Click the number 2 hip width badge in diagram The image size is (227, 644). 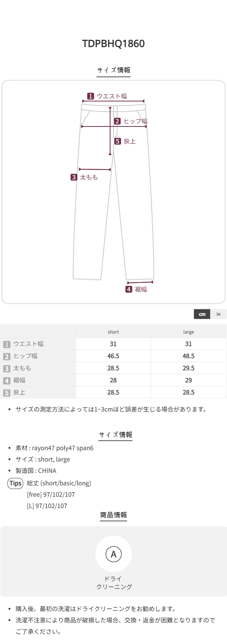117,121
